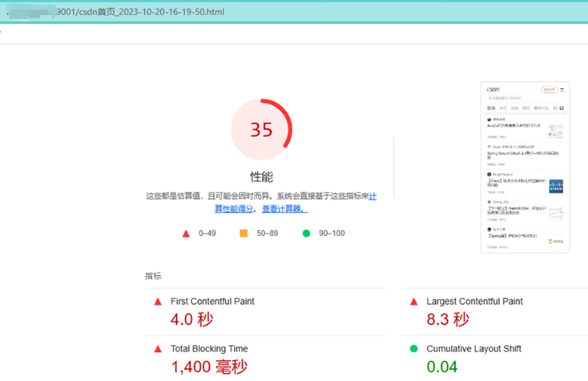This screenshot has height=381, width=588.
Task: Click the performance score gauge showing 35
Action: pyautogui.click(x=261, y=130)
